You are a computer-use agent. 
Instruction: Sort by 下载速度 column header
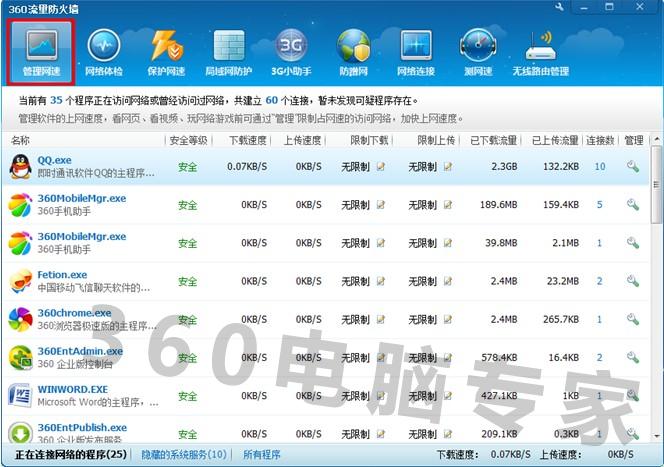click(248, 141)
